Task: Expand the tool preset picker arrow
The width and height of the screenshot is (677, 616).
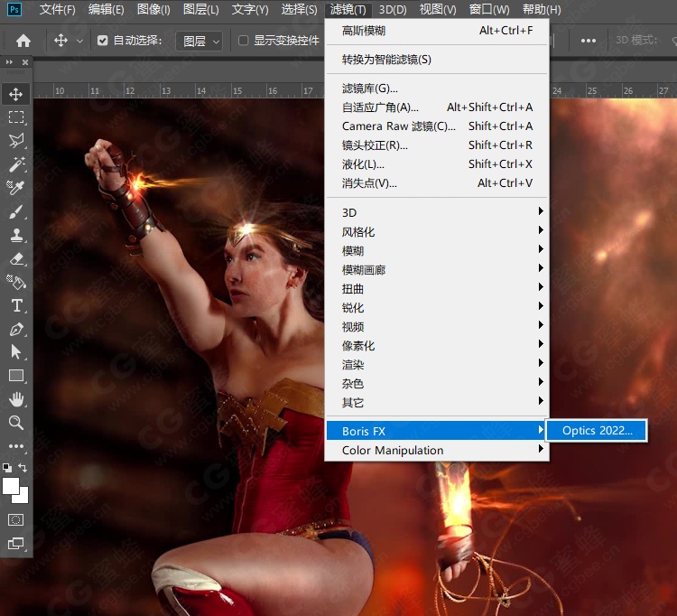Action: (79, 41)
